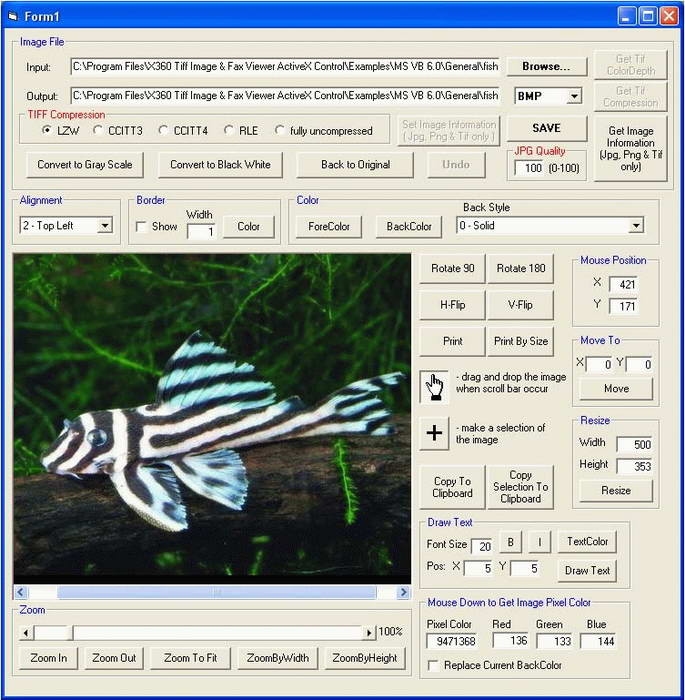Click Draw Text Pos X field

(478, 568)
